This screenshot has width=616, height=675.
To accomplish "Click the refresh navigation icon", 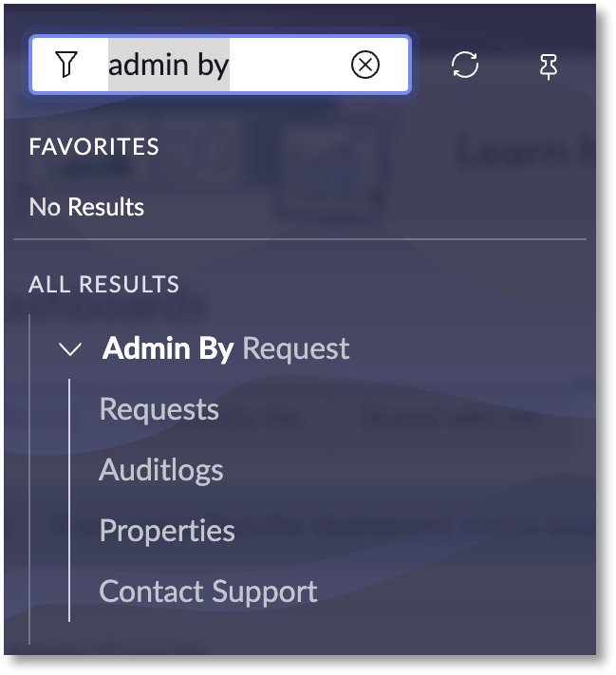I will (465, 65).
